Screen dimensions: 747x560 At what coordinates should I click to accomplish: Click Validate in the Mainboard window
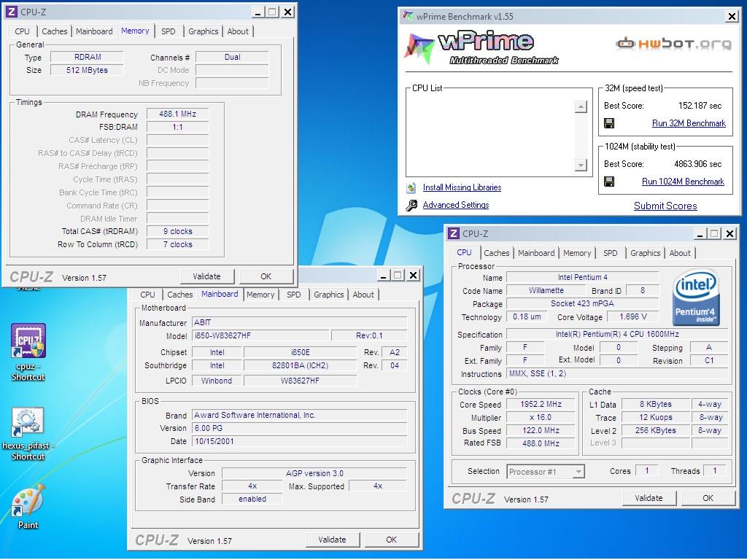332,540
